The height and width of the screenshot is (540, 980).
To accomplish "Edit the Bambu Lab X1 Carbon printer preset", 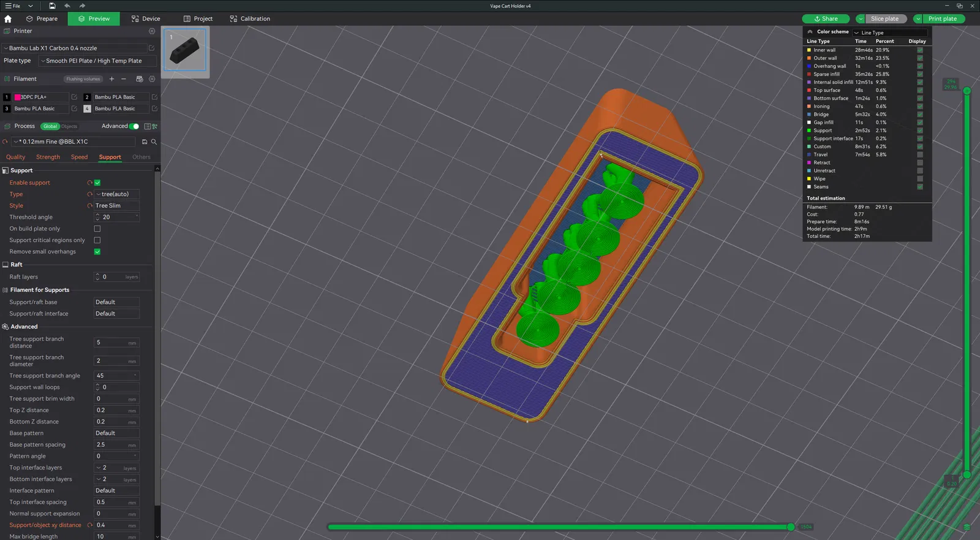I will click(151, 48).
